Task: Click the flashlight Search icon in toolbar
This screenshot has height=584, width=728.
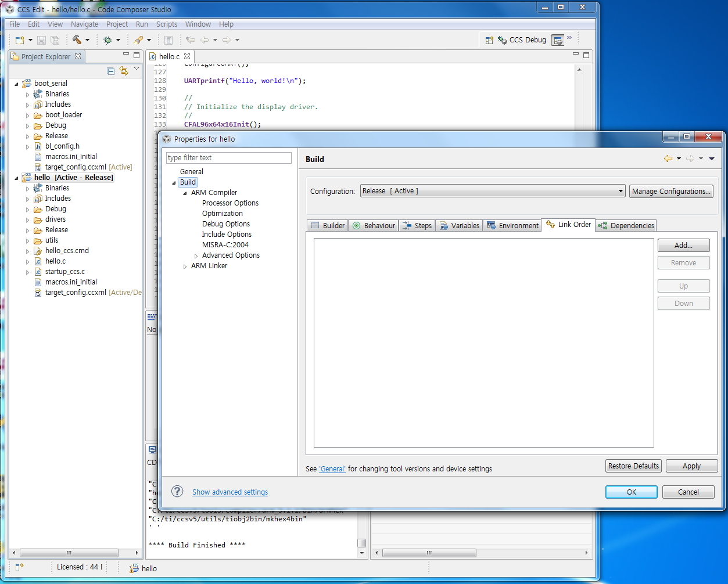Action: pos(138,40)
